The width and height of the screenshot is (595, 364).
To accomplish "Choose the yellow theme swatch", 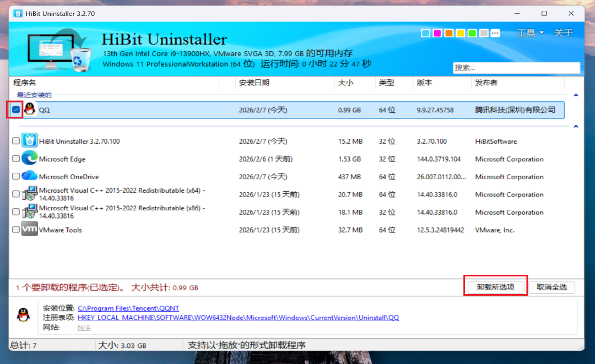I will 461,33.
